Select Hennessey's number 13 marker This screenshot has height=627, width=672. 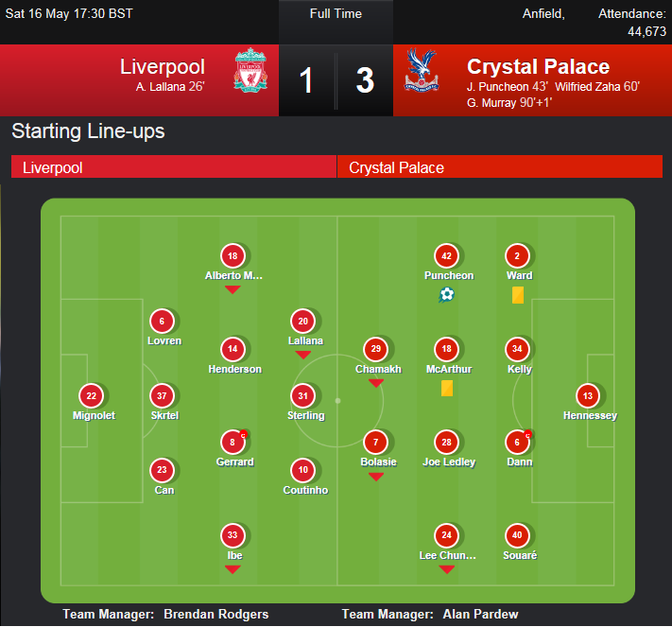[x=588, y=395]
